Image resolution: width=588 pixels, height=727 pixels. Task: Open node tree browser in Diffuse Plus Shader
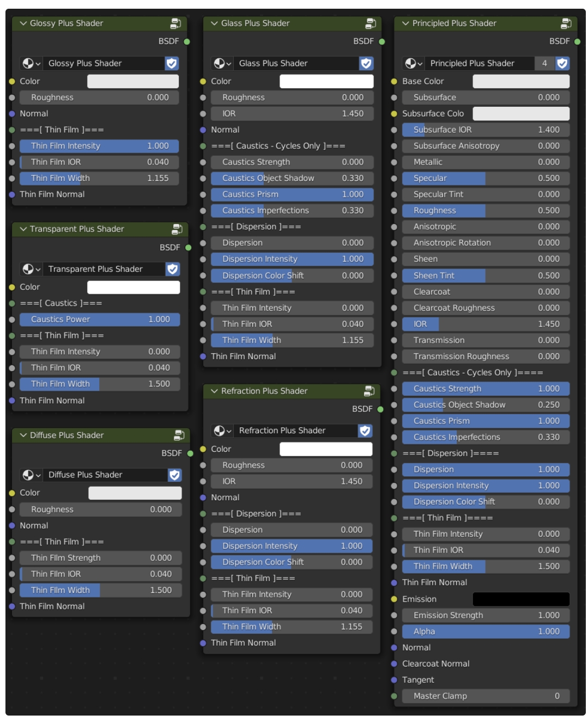tap(32, 475)
